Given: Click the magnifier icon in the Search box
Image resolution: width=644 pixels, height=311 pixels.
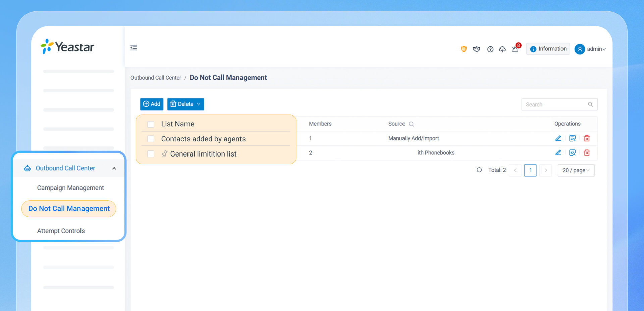Looking at the screenshot, I should (x=590, y=104).
